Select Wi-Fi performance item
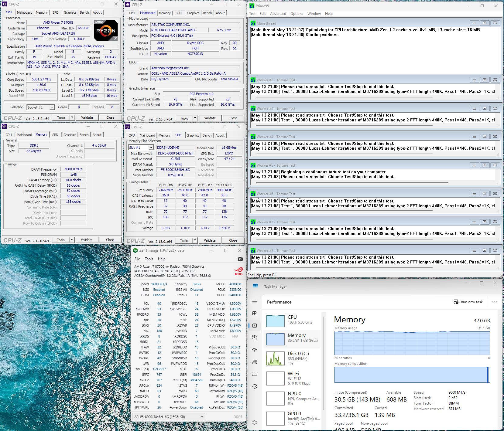This screenshot has height=431, width=504. coord(292,378)
